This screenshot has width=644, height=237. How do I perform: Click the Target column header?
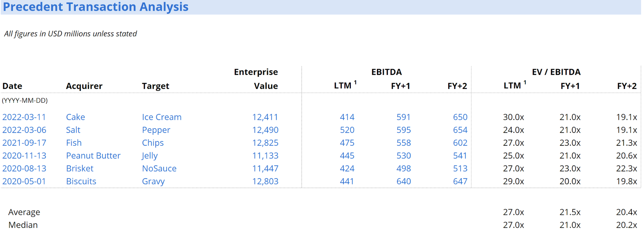(x=155, y=86)
